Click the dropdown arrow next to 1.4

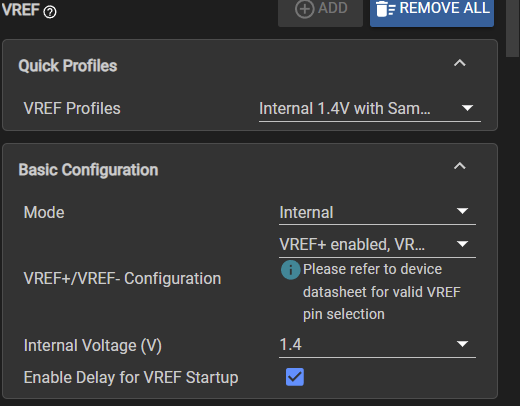coord(462,344)
